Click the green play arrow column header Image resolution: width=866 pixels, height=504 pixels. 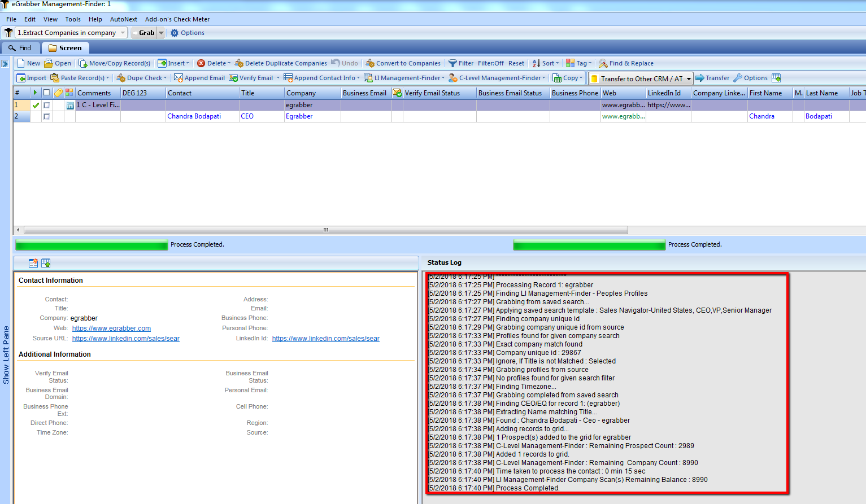click(36, 93)
